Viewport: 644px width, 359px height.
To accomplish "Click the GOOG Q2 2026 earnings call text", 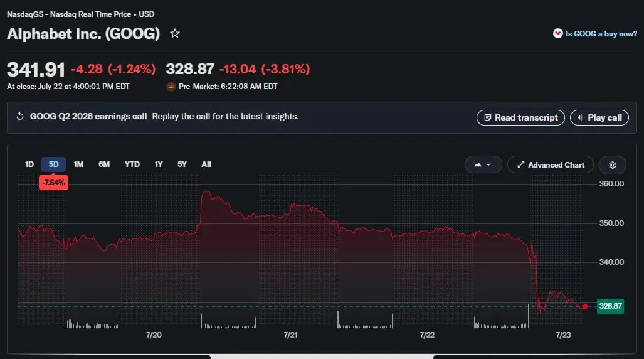I will pos(88,116).
